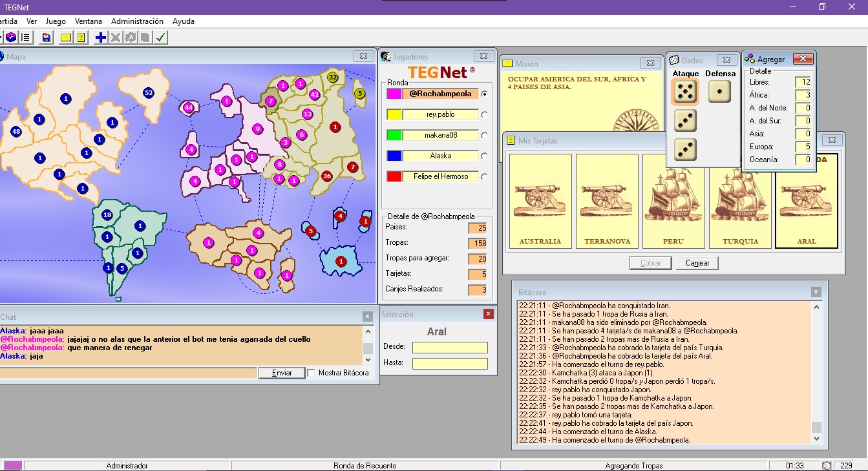This screenshot has width=868, height=471.
Task: Click the territory with 52 troops on map
Action: pyautogui.click(x=148, y=93)
